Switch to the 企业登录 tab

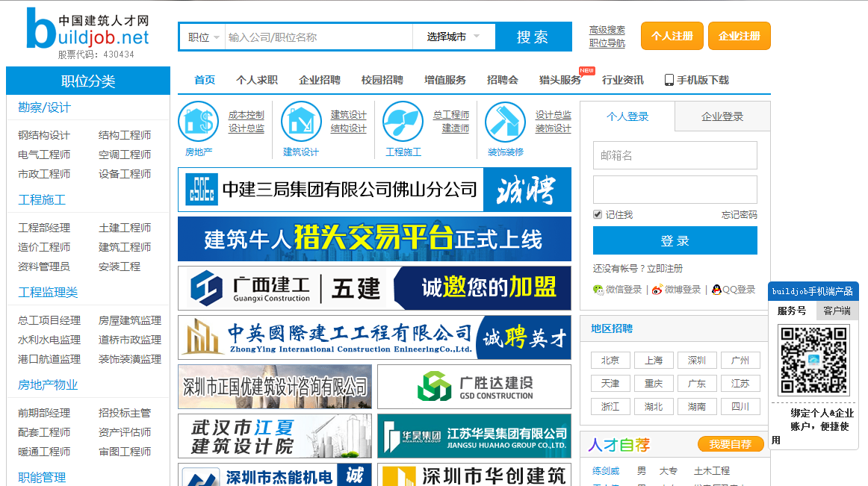pyautogui.click(x=722, y=116)
